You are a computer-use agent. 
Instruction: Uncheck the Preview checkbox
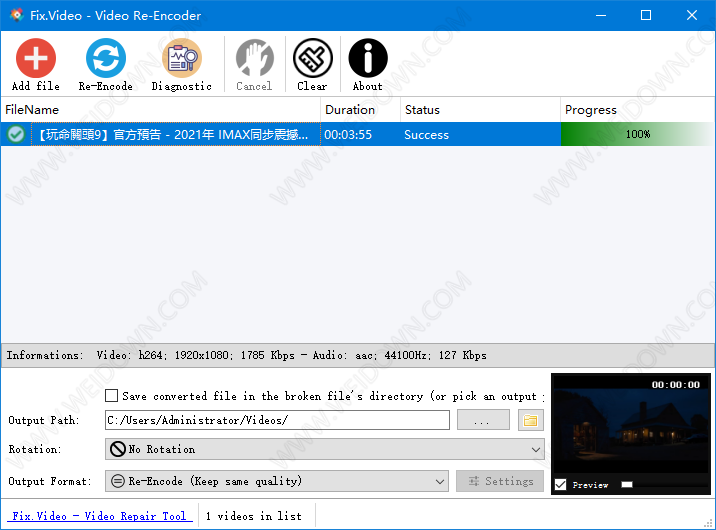(x=560, y=484)
